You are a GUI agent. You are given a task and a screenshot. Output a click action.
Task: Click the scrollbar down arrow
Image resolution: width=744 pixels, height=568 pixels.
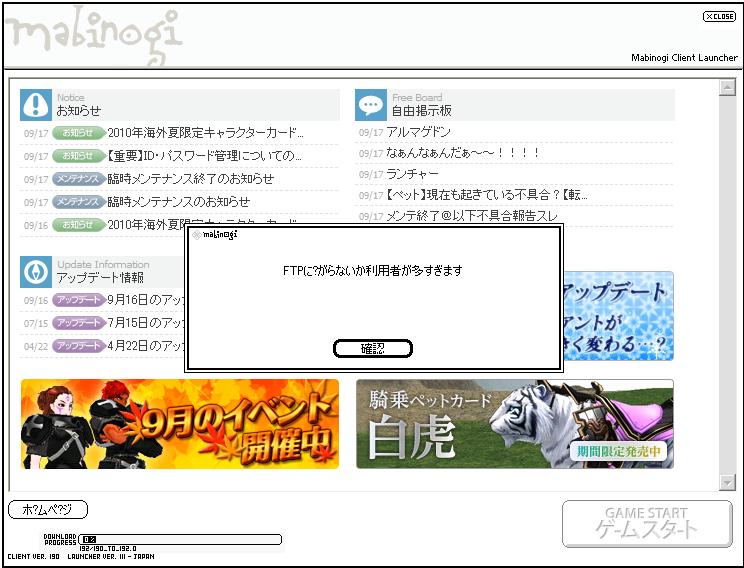[x=727, y=482]
